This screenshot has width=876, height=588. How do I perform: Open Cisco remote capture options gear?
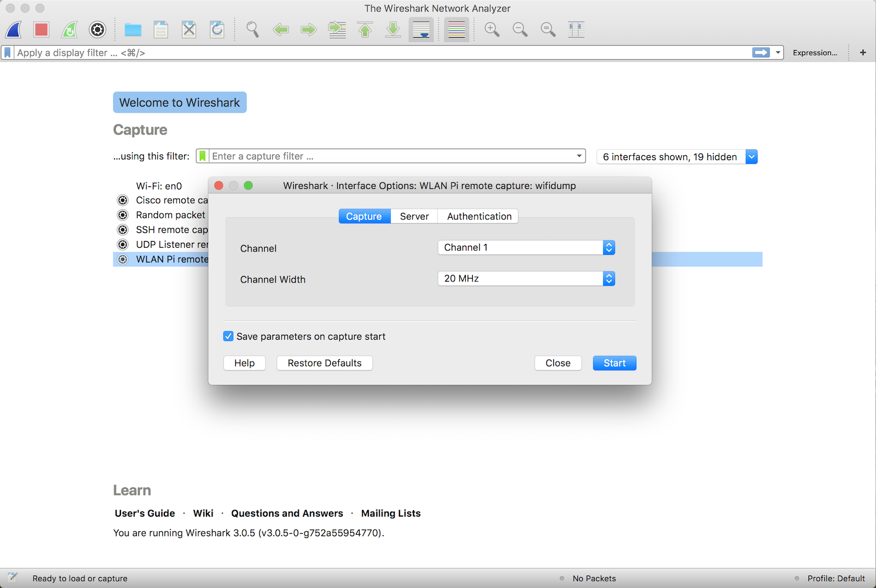point(123,200)
